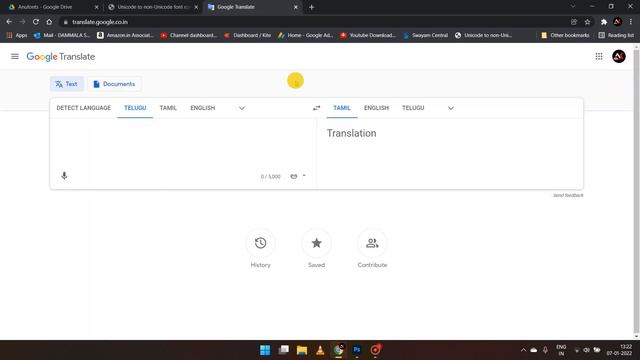Switch to Documents translation mode
640x360 pixels.
[114, 84]
